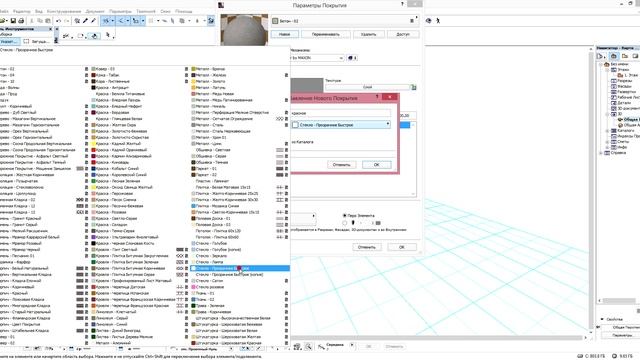Click the help question mark in Параметры Покрытия

pos(402,4)
